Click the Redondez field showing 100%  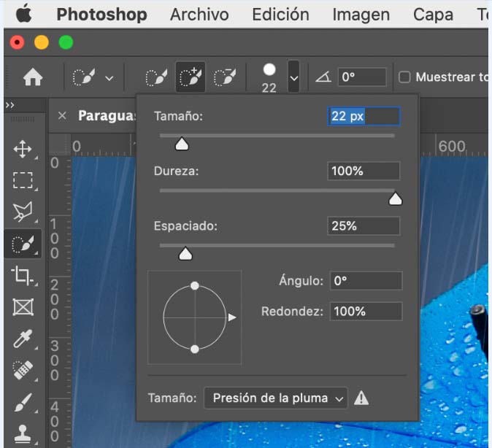pos(366,312)
